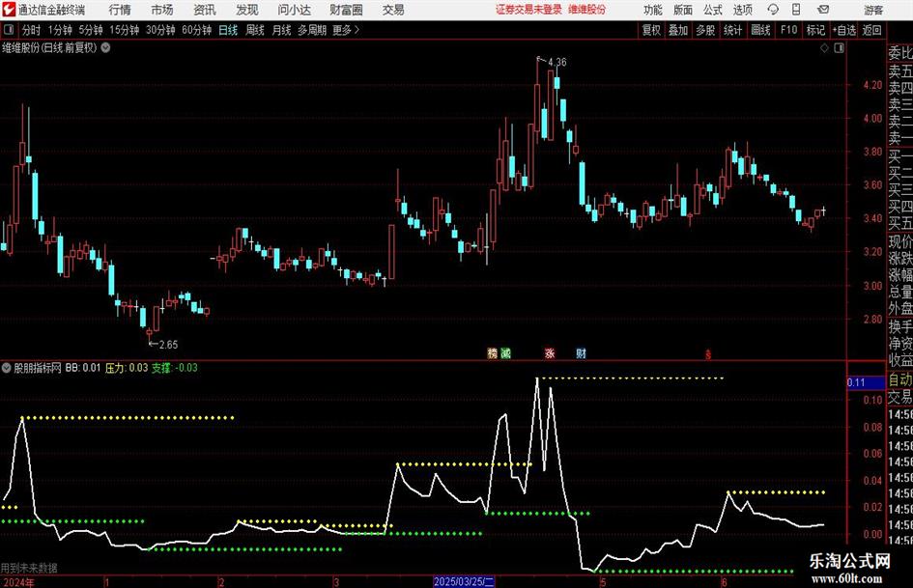Viewport: 913px width, 588px height.
Task: Toggle the left sidebar panel icon
Action: 8,30
